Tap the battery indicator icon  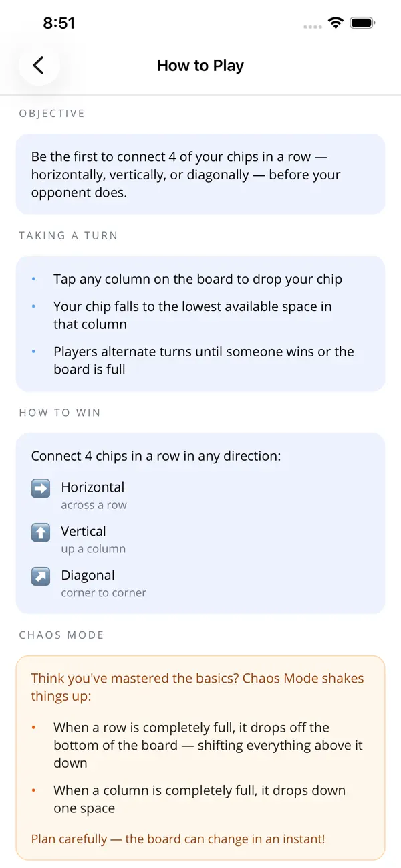(363, 23)
